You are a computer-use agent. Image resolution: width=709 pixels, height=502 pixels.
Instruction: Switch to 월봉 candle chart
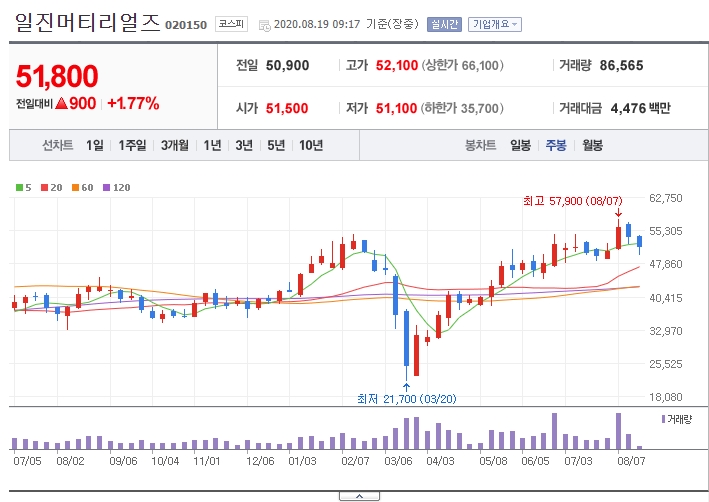tap(592, 145)
